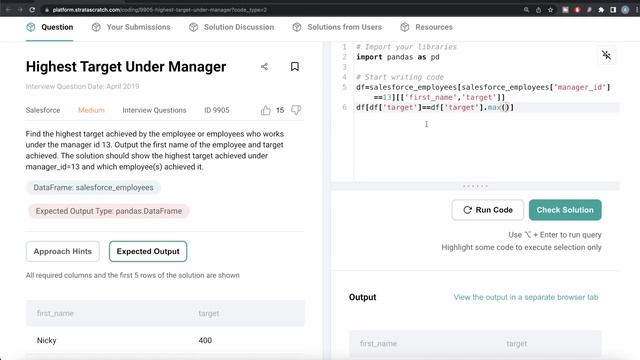The image size is (640, 360).
Task: Select the Expected Output button
Action: tap(148, 251)
